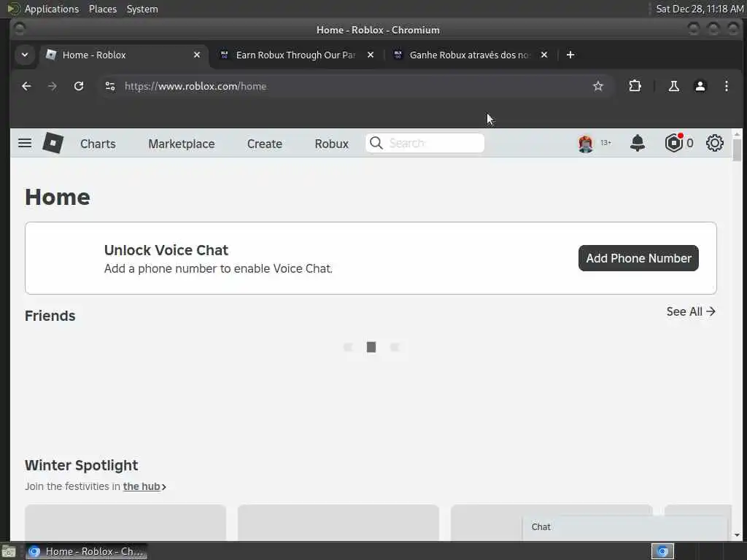This screenshot has width=747, height=560.
Task: Open the Roblox hamburger navigation menu
Action: (x=25, y=143)
